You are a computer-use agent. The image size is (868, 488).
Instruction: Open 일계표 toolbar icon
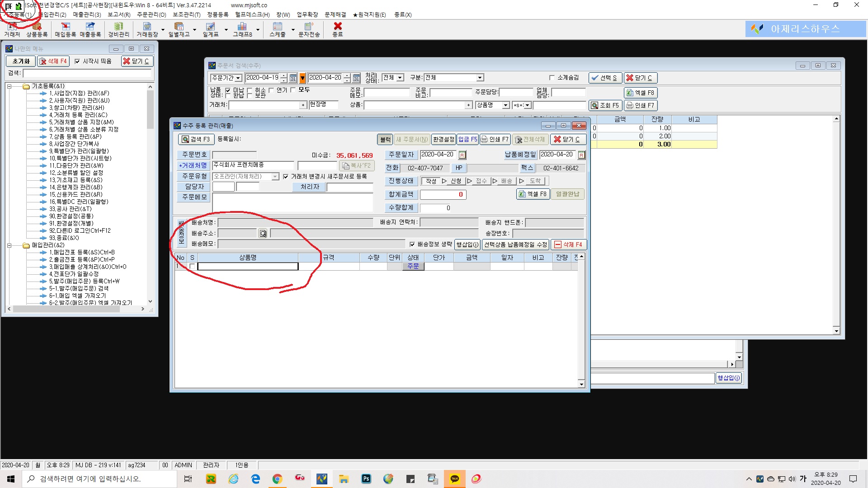click(x=211, y=29)
